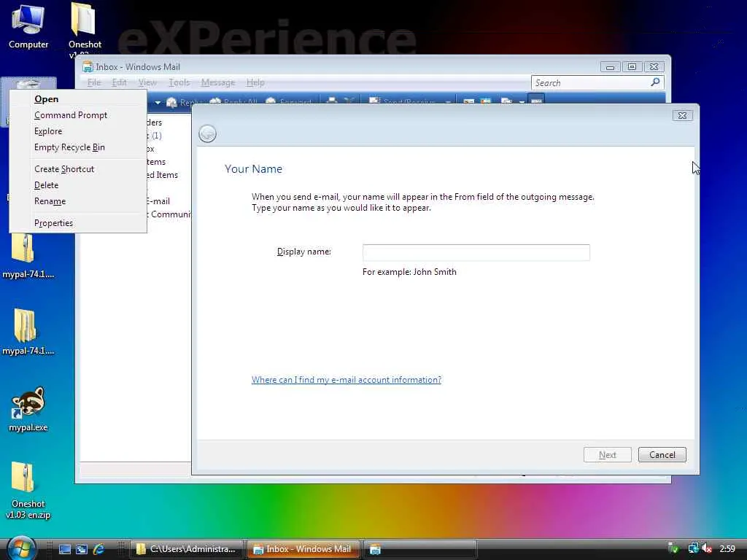
Task: Click the Windows Mail title bar icon
Action: (x=88, y=67)
